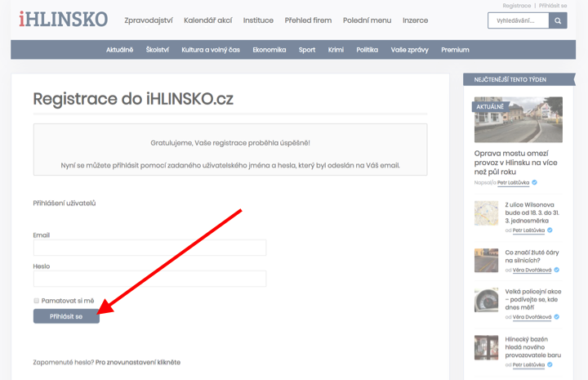The height and width of the screenshot is (380, 588).
Task: Open the Krimi category
Action: [x=336, y=50]
